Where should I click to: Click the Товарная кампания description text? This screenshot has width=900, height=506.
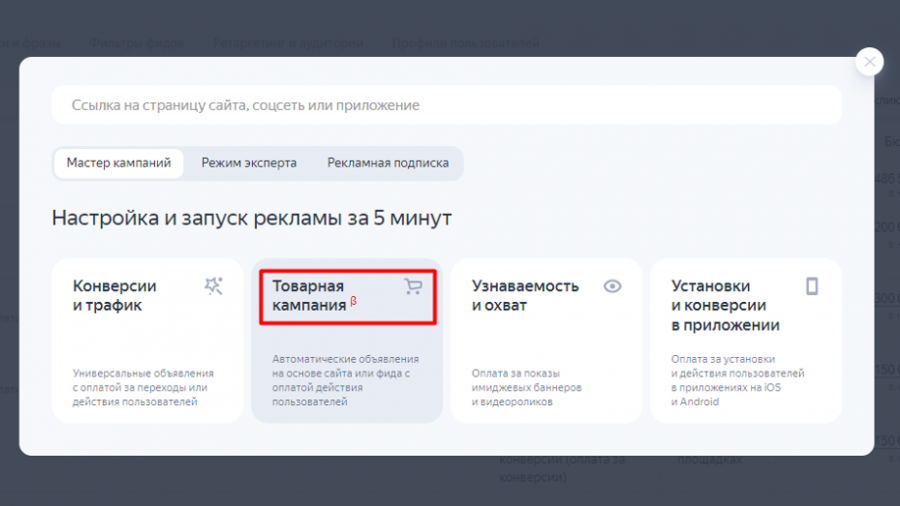346,380
